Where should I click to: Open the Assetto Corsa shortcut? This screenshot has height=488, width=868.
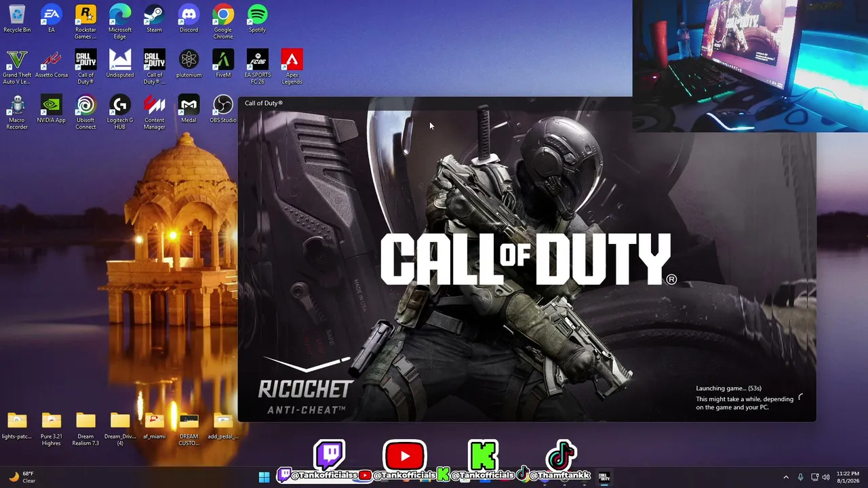click(x=52, y=64)
